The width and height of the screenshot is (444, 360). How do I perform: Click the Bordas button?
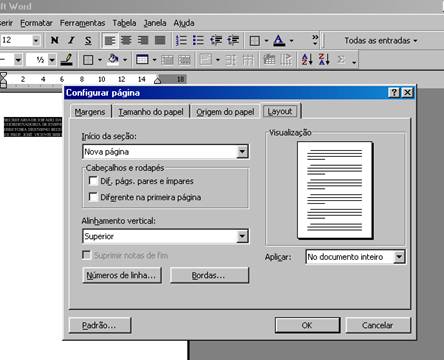pyautogui.click(x=209, y=275)
